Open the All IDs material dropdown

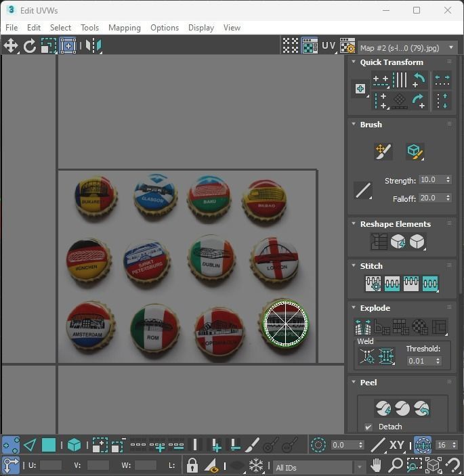(x=319, y=467)
